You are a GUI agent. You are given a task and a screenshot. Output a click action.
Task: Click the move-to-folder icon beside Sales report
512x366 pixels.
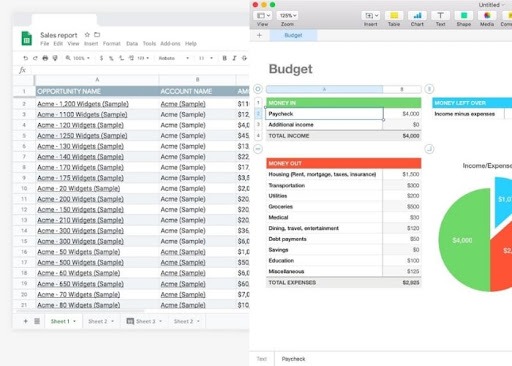click(x=97, y=35)
